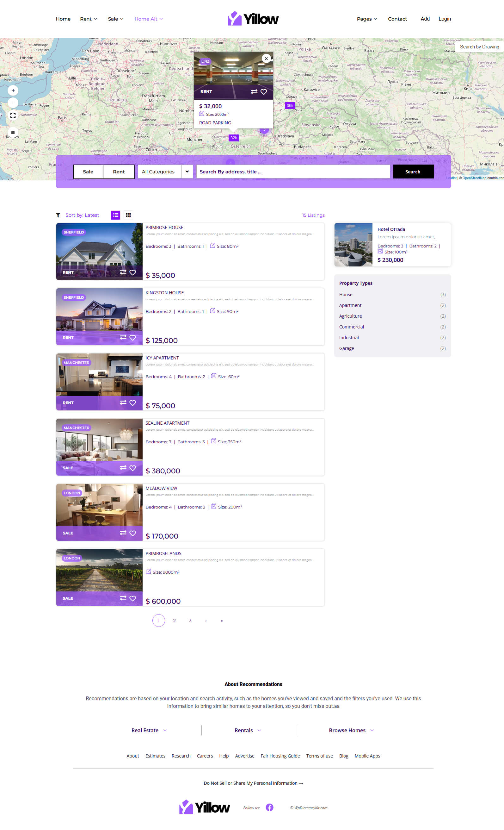Viewport: 504px width, 830px height.
Task: Close the Road Parking map popup
Action: (266, 58)
